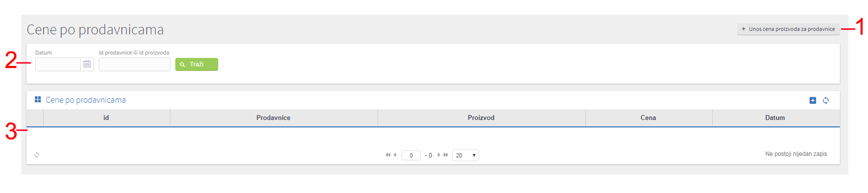Jump to last page of results

(446, 155)
